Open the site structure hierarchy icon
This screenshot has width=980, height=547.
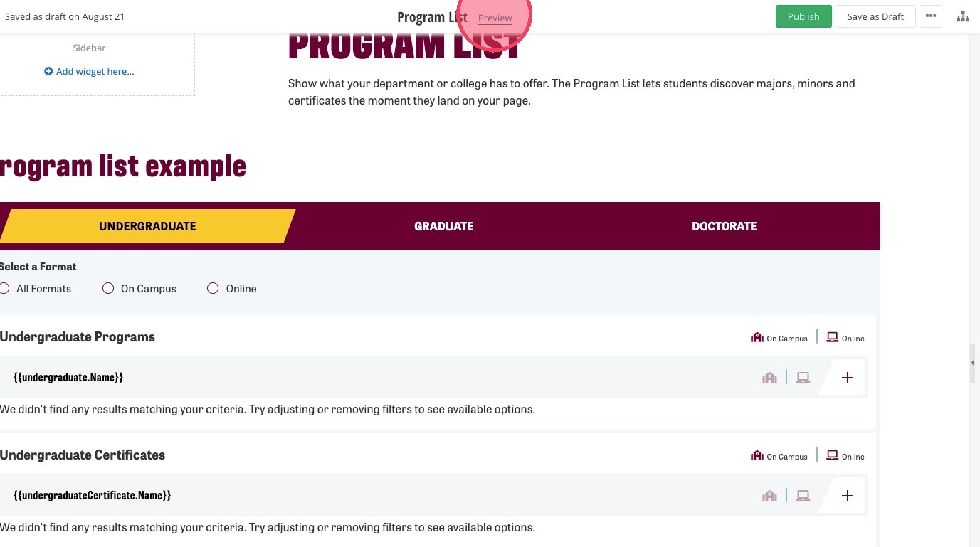coord(962,16)
